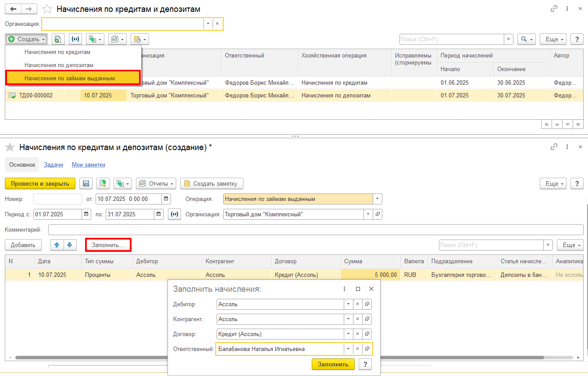Open the Организация record via the open-form icon

tap(378, 215)
